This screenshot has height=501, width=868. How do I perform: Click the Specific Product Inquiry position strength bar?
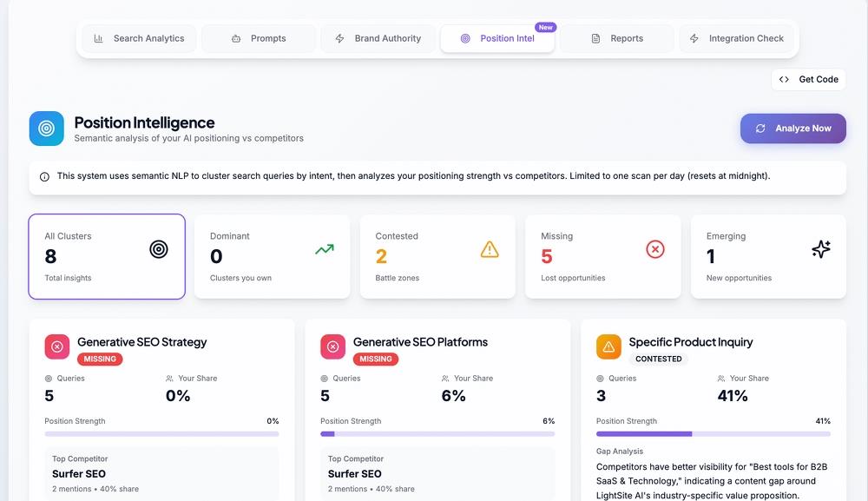pyautogui.click(x=713, y=433)
